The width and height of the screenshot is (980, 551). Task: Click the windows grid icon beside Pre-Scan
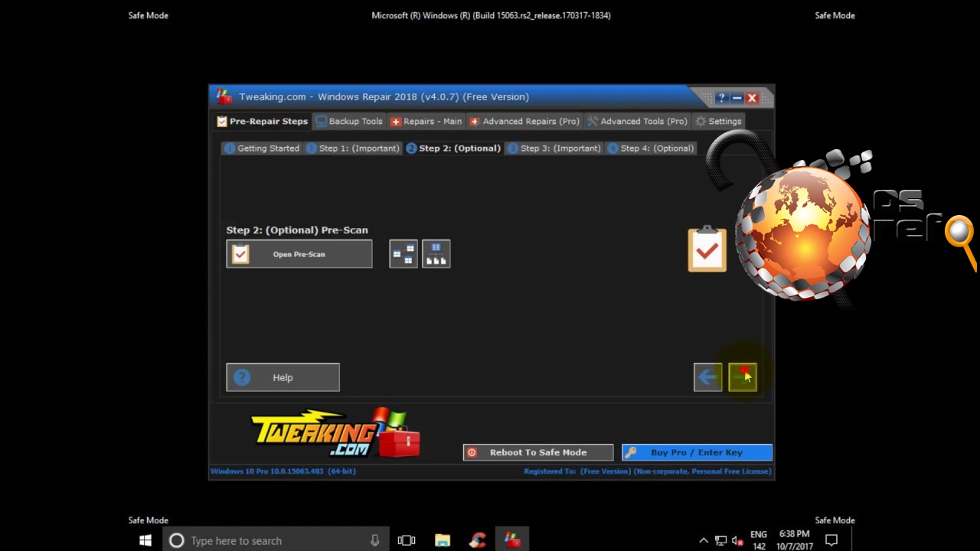point(403,254)
